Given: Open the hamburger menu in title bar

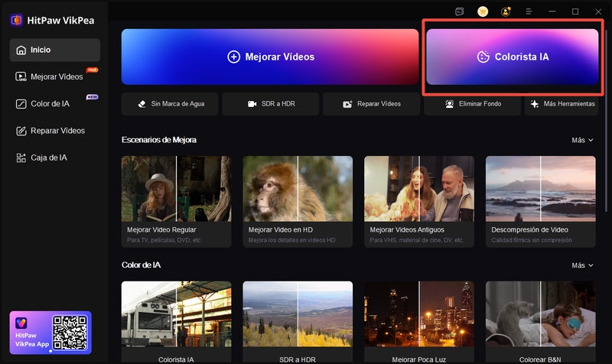Looking at the screenshot, I should point(529,11).
